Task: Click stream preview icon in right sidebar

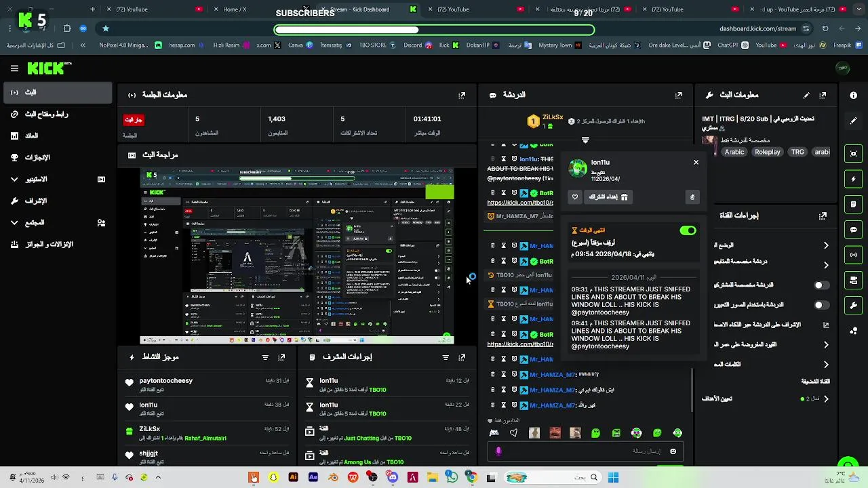Action: pos(854,154)
